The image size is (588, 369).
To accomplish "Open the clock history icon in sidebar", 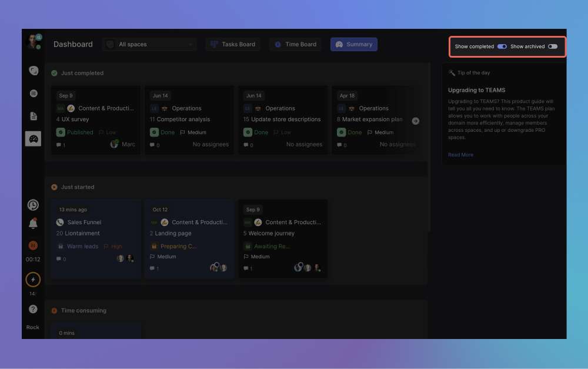I will click(x=33, y=205).
